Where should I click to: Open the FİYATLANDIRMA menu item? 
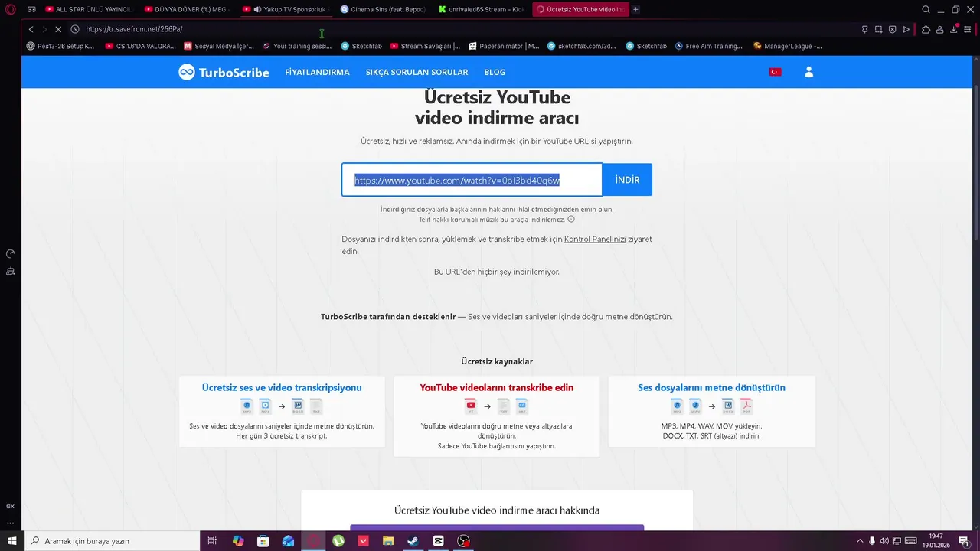click(317, 72)
